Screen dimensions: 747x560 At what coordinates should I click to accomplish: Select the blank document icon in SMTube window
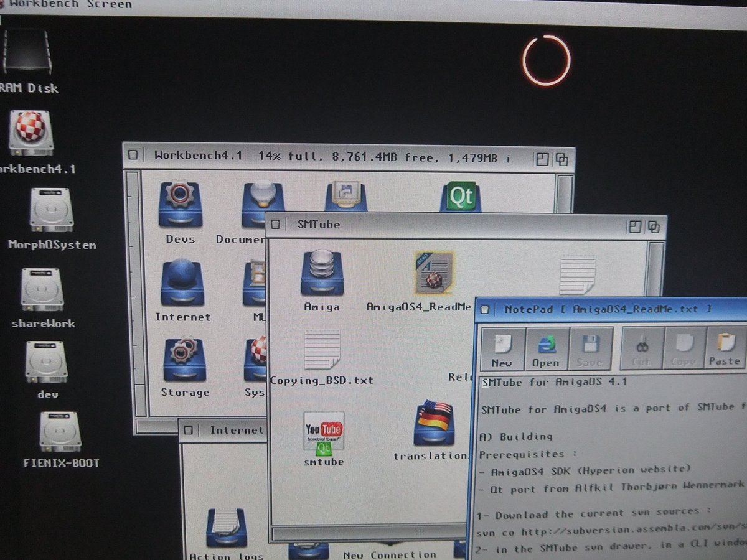tap(578, 274)
